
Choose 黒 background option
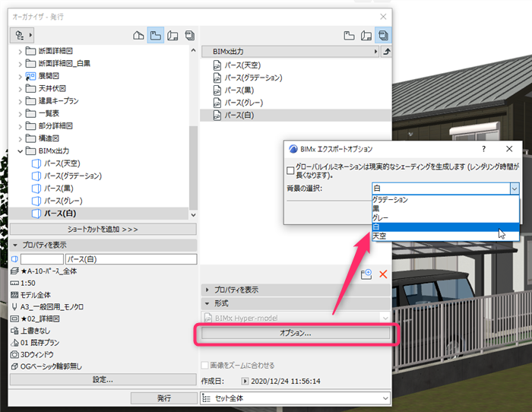tap(445, 209)
